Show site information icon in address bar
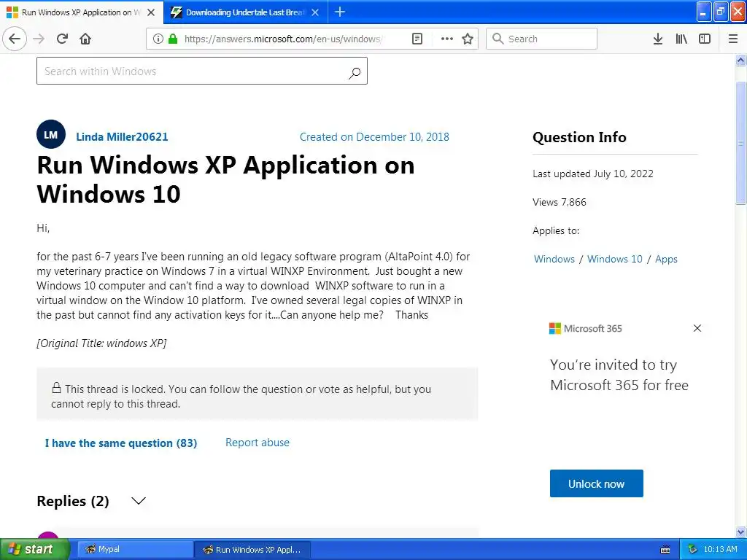 click(x=158, y=39)
